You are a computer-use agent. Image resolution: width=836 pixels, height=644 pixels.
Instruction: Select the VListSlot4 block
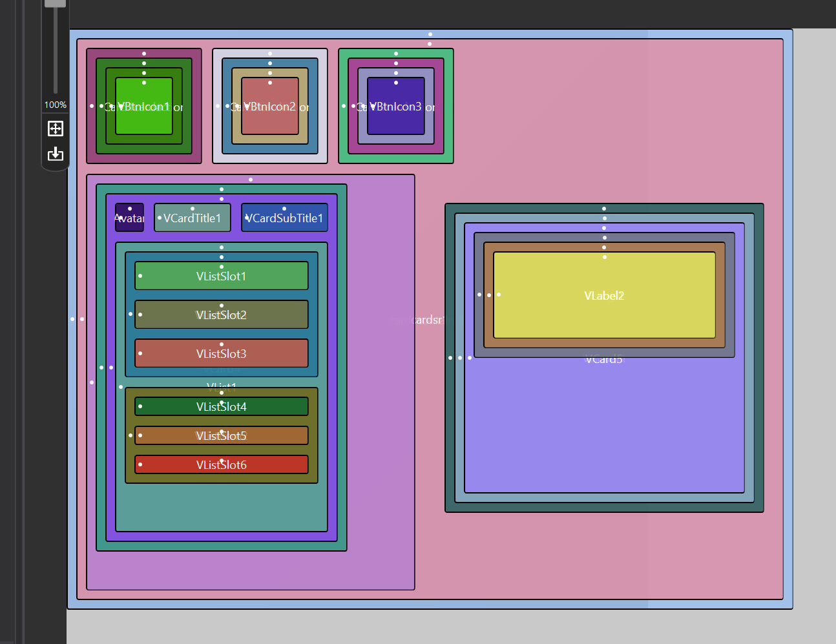pos(222,406)
